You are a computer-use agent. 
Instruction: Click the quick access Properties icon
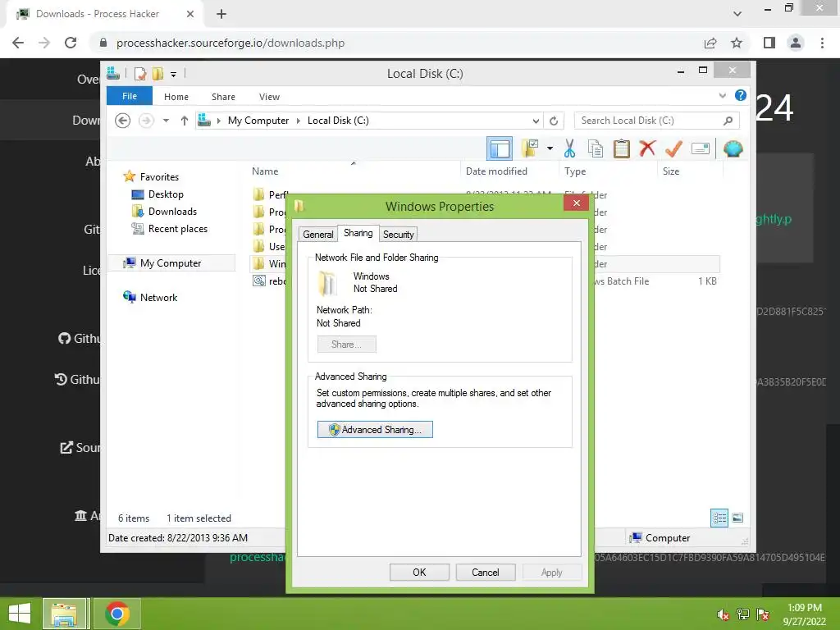139,73
